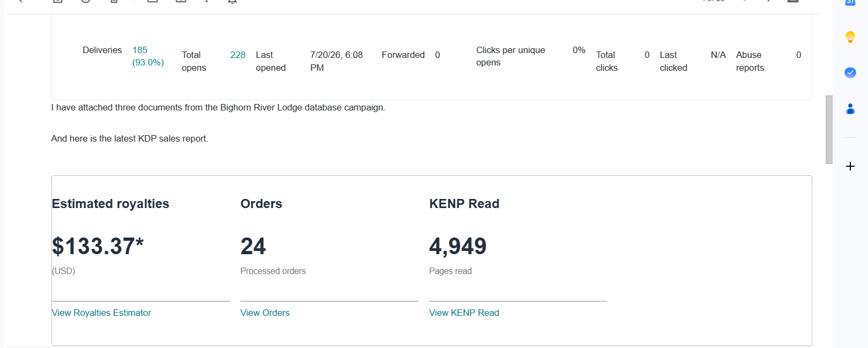Follow the View Orders link

tap(265, 313)
